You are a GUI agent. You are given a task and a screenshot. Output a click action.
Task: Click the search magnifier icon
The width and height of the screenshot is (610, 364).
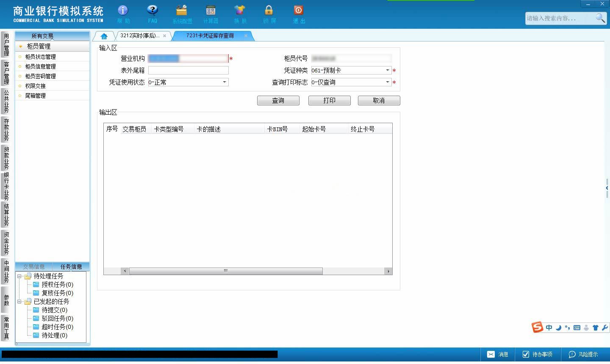[x=600, y=18]
